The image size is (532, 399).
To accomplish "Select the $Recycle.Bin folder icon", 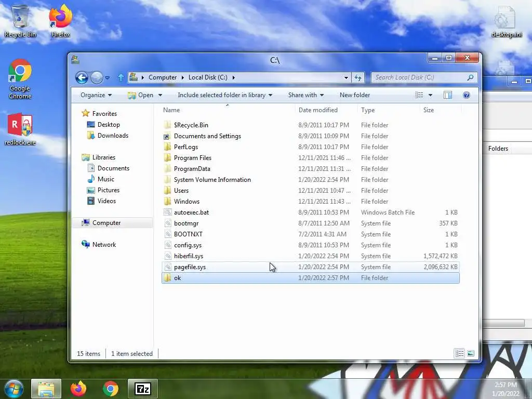I will (167, 125).
